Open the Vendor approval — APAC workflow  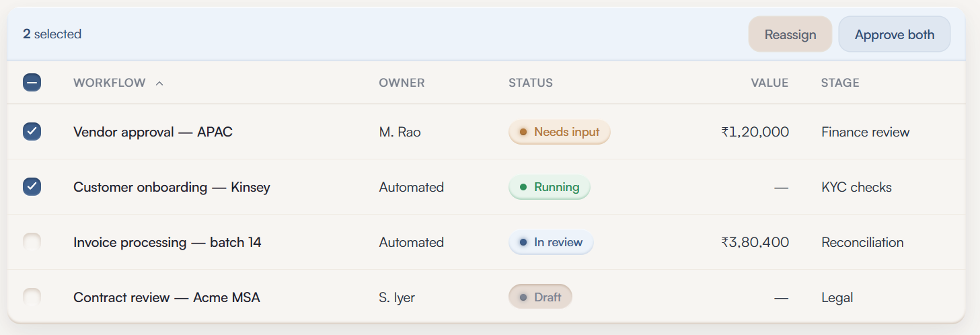pyautogui.click(x=153, y=132)
